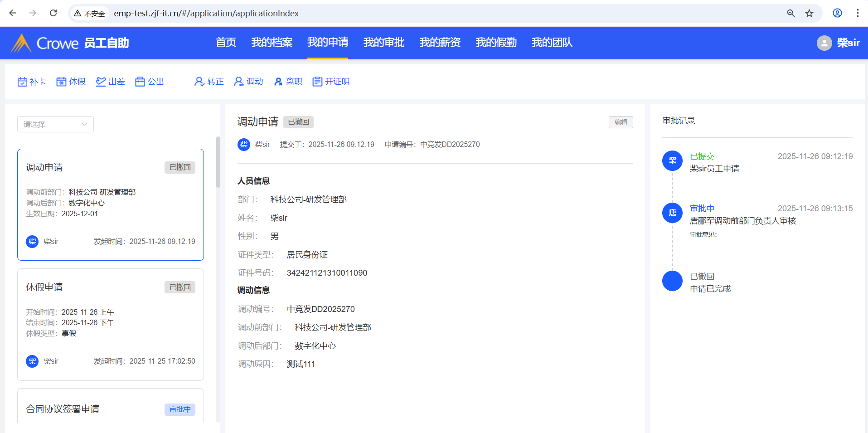The height and width of the screenshot is (433, 868).
Task: Click the application list vertical scrollbar
Action: point(218,162)
